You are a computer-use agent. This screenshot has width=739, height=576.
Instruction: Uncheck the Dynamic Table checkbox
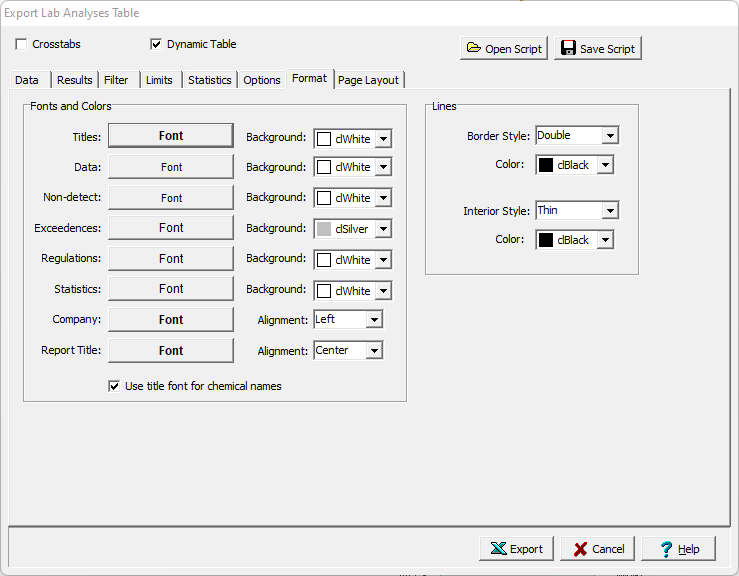click(x=156, y=44)
